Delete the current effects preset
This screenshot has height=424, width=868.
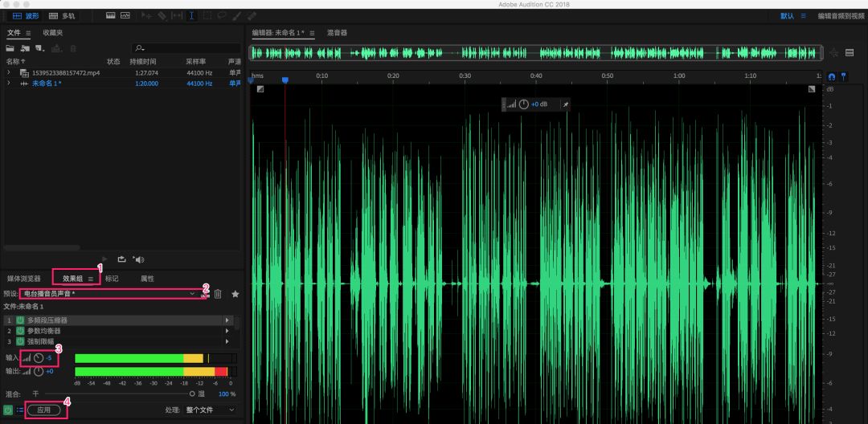(218, 294)
